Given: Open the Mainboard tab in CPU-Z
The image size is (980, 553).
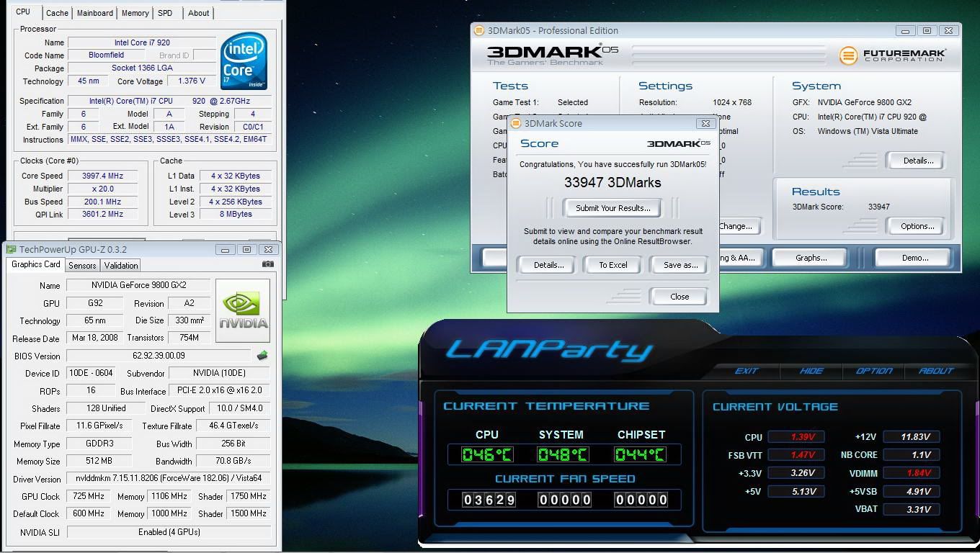Looking at the screenshot, I should 95,13.
